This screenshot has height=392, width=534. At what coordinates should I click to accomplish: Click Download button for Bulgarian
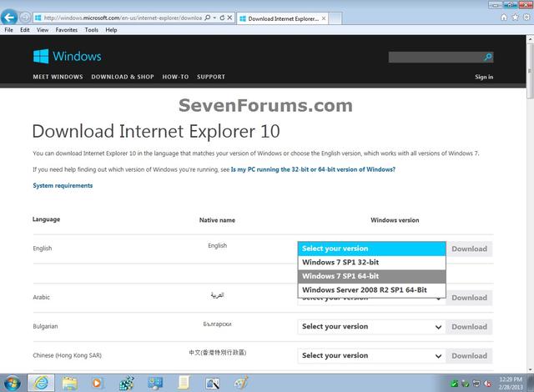[469, 327]
